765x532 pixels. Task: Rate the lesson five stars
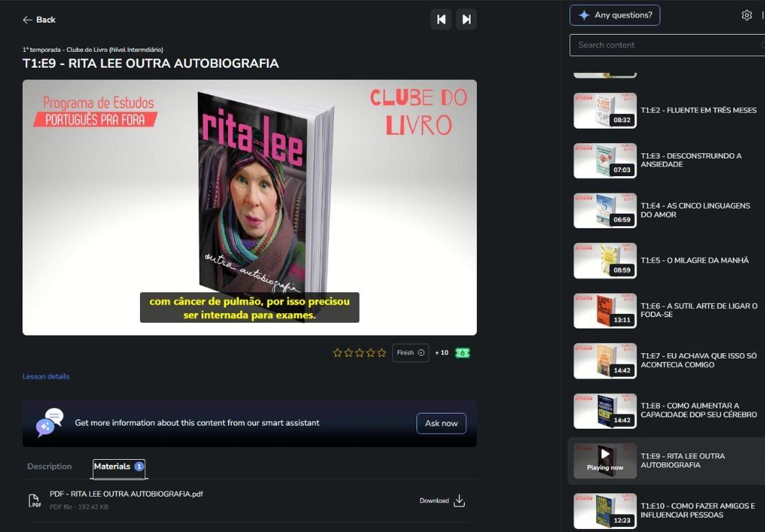point(382,353)
